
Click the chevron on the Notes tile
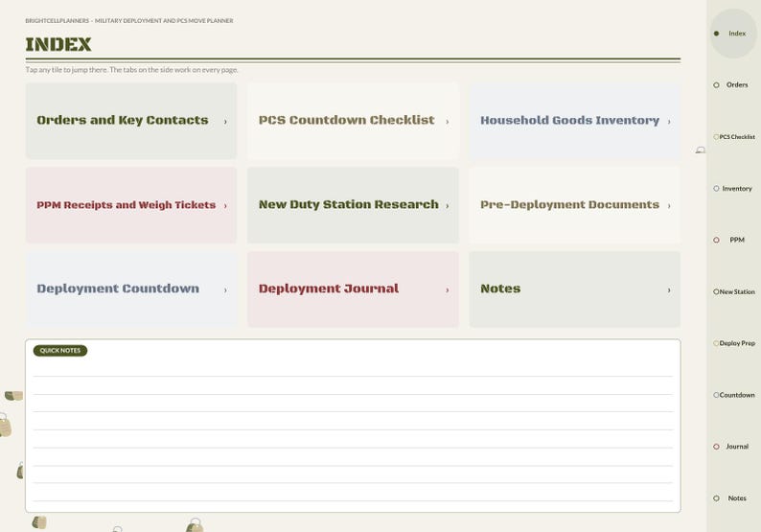click(x=669, y=290)
